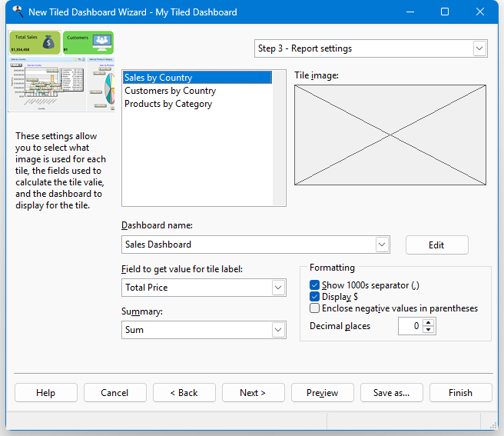This screenshot has width=504, height=436.
Task: Enable Enclose negative values in parentheses
Action: click(314, 308)
